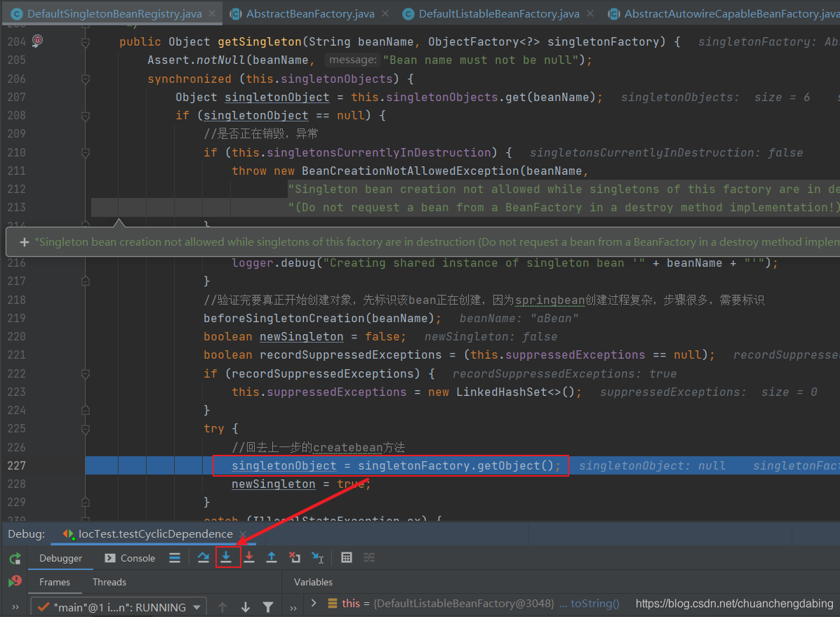Collapse getSingleton method fold at line 204

85,42
